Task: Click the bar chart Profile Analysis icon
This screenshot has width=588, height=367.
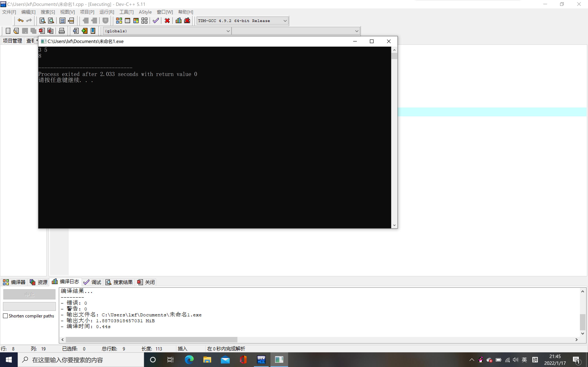Action: pos(179,21)
